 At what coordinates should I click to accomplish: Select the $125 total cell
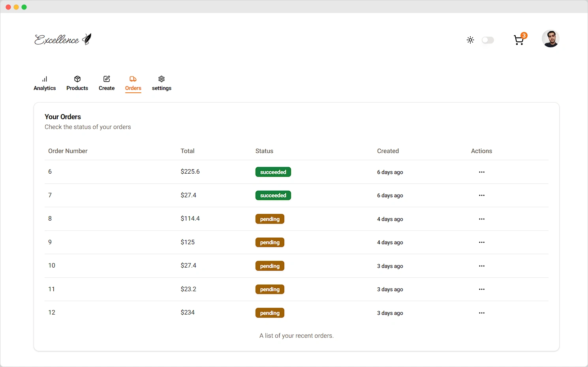coord(188,242)
